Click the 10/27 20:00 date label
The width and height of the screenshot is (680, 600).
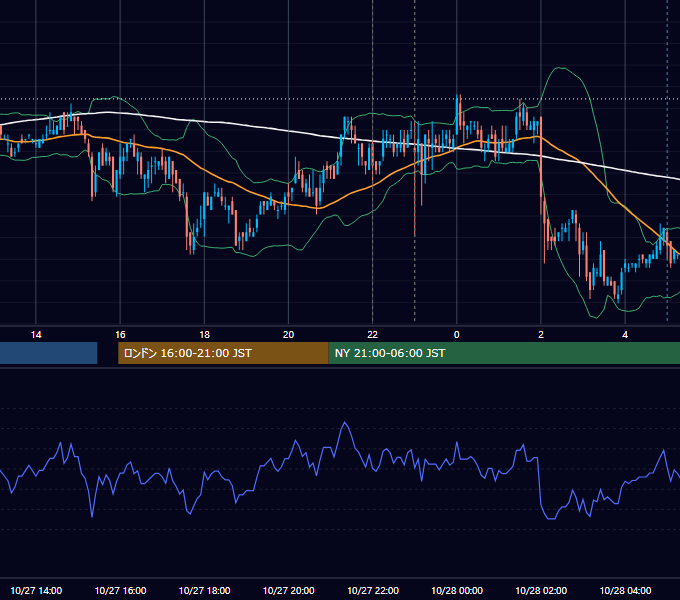[x=288, y=591]
